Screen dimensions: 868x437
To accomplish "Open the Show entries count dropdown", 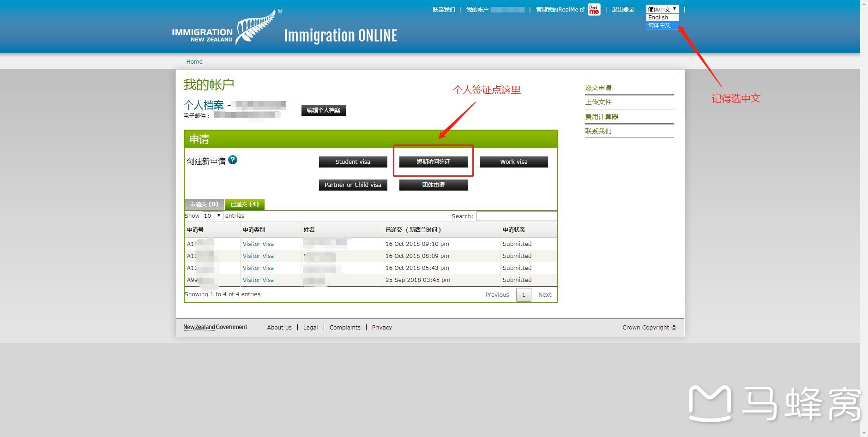I will [212, 216].
